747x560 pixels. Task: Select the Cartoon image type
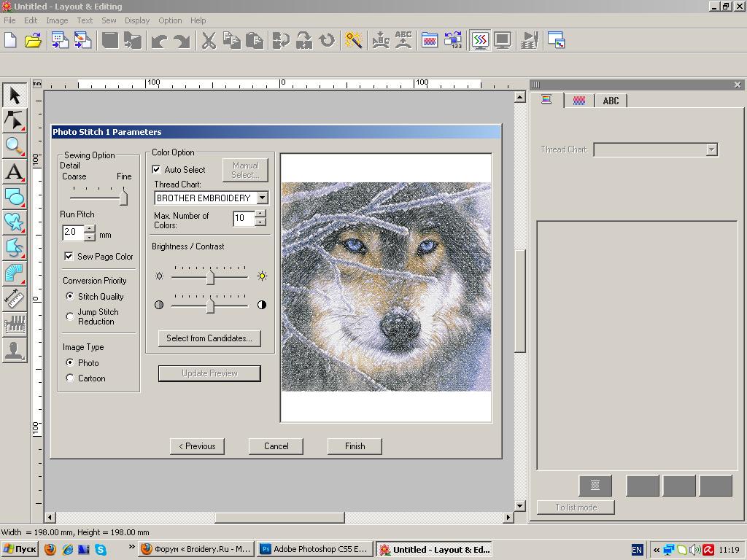pos(70,378)
